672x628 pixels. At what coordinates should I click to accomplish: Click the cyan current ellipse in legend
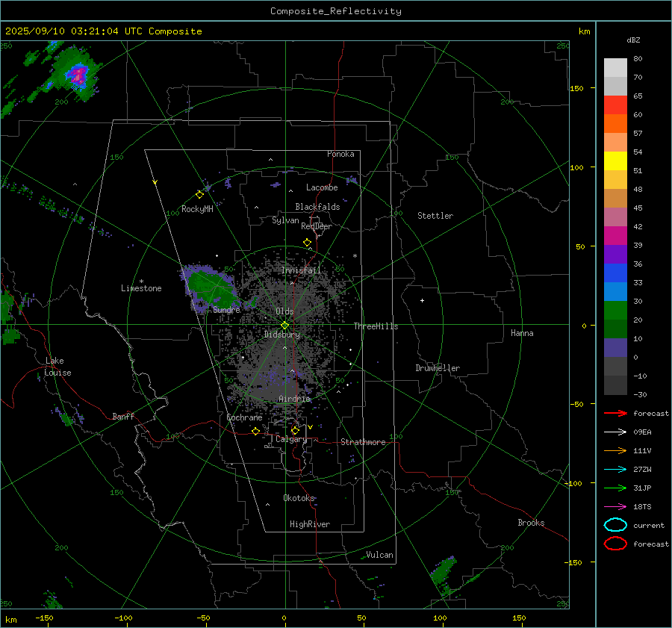pyautogui.click(x=615, y=525)
